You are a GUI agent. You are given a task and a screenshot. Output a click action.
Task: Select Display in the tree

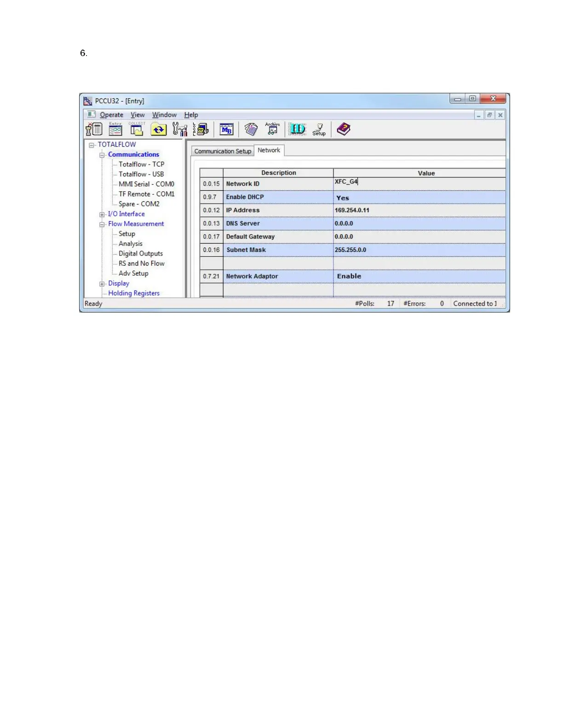[119, 283]
